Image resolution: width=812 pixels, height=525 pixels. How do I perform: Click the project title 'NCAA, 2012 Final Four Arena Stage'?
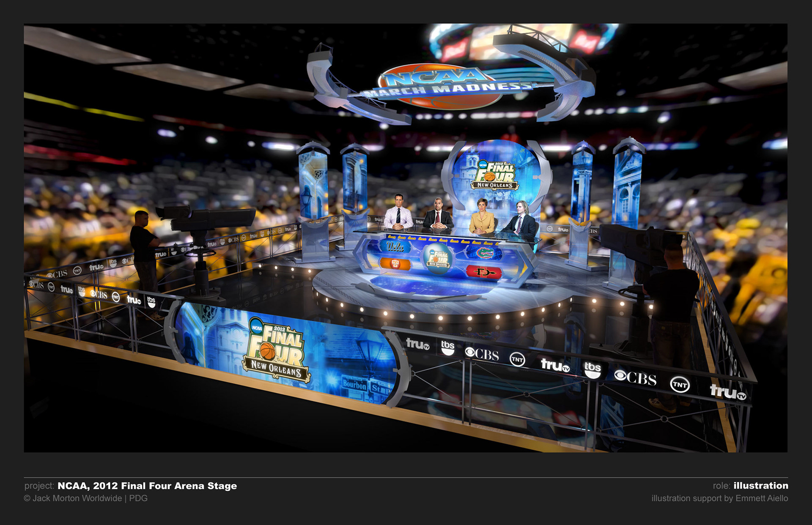coord(147,486)
